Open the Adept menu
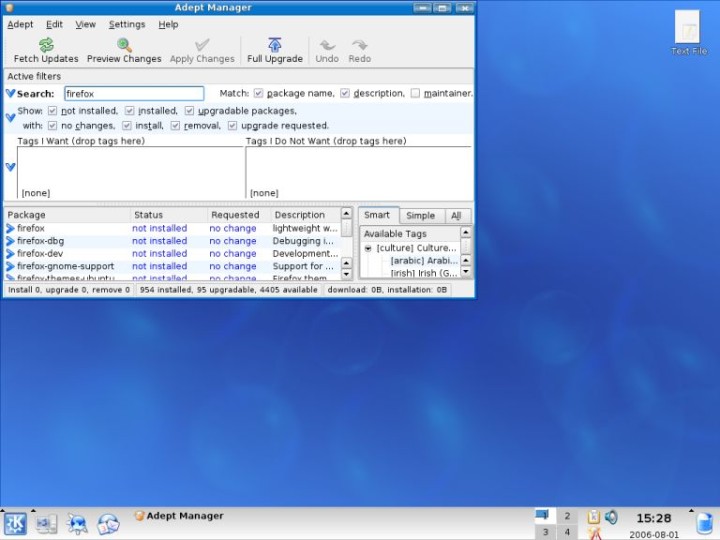This screenshot has height=540, width=720. click(20, 24)
